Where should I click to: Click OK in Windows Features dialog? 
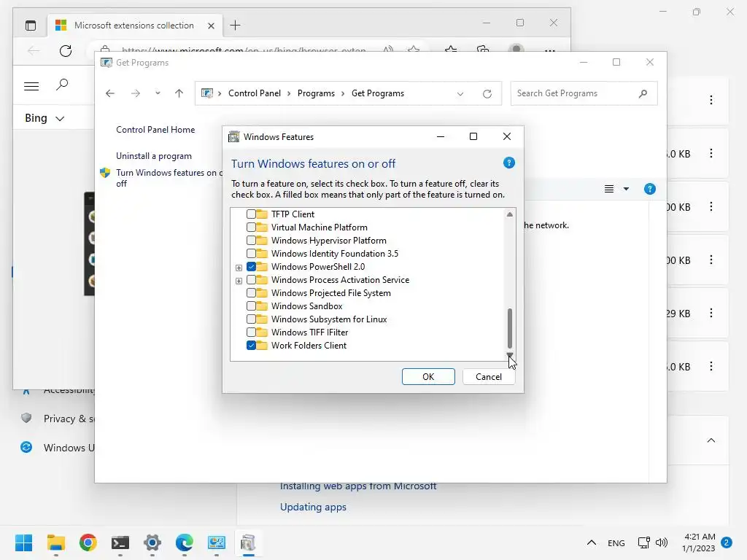coord(428,377)
